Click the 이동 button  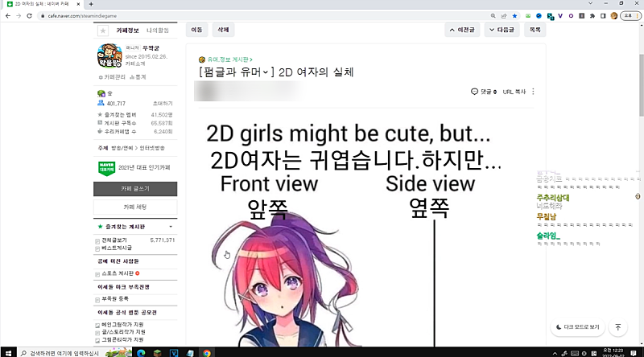click(x=196, y=30)
